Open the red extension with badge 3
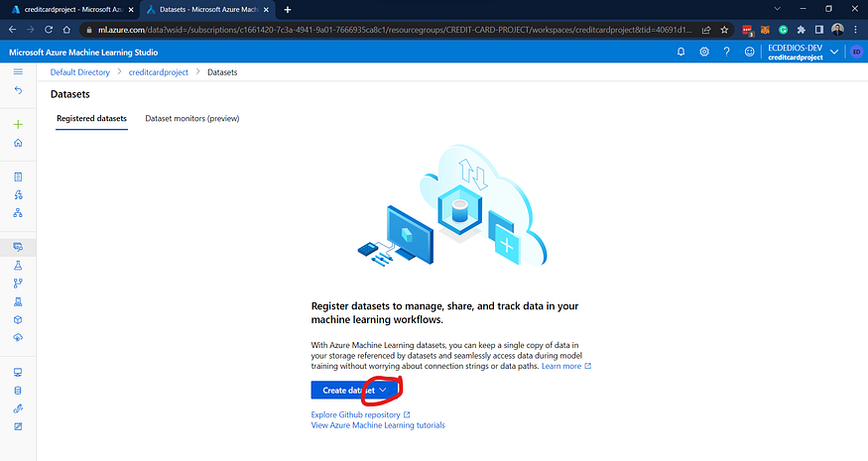868x461 pixels. (x=747, y=31)
